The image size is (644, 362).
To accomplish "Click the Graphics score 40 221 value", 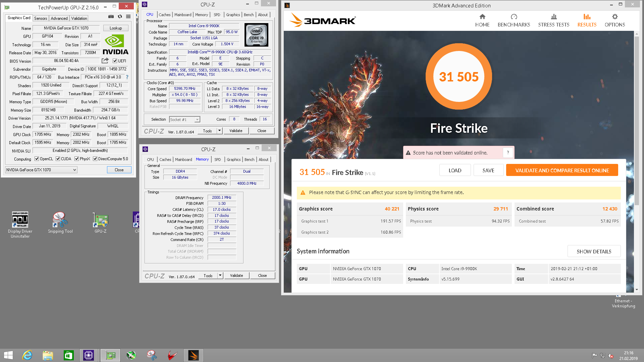I will [x=392, y=209].
